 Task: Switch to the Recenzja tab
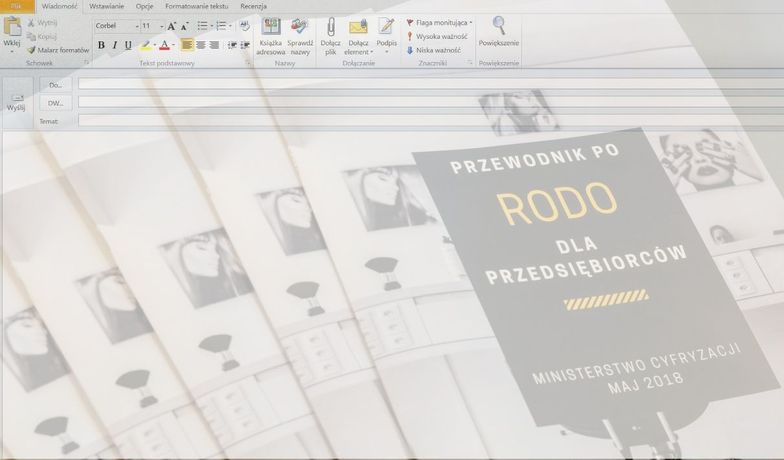253,6
